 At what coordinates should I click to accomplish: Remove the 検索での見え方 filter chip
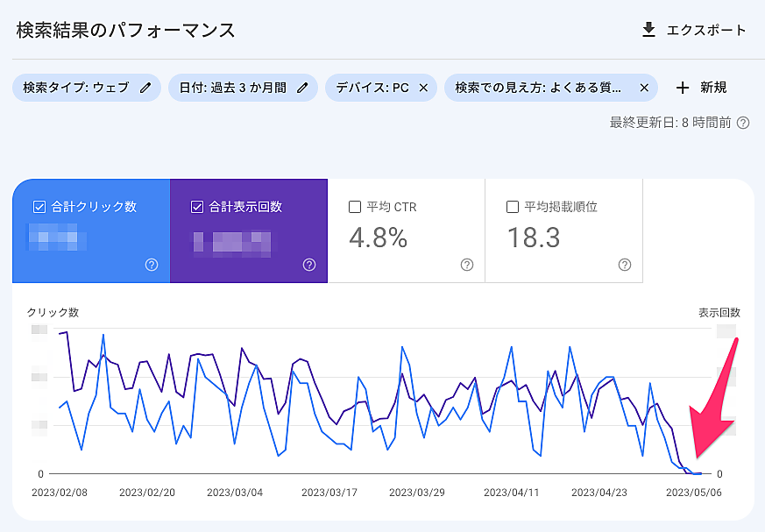coord(644,88)
